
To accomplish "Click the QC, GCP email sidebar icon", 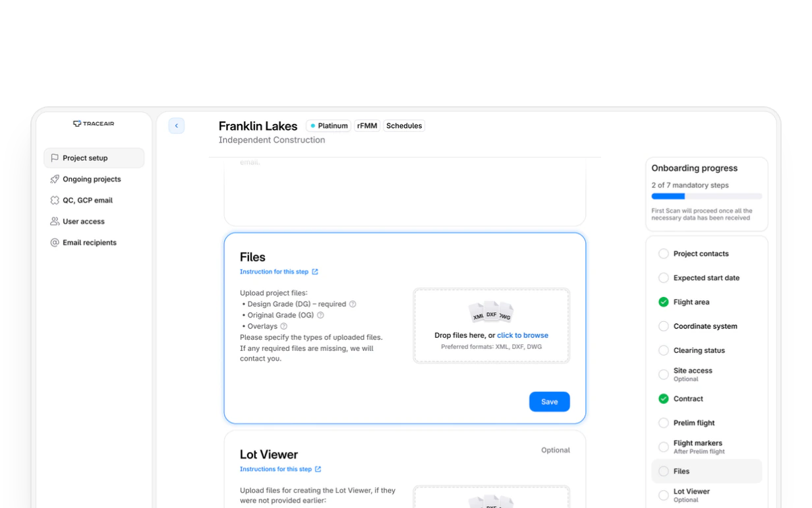I will point(55,201).
